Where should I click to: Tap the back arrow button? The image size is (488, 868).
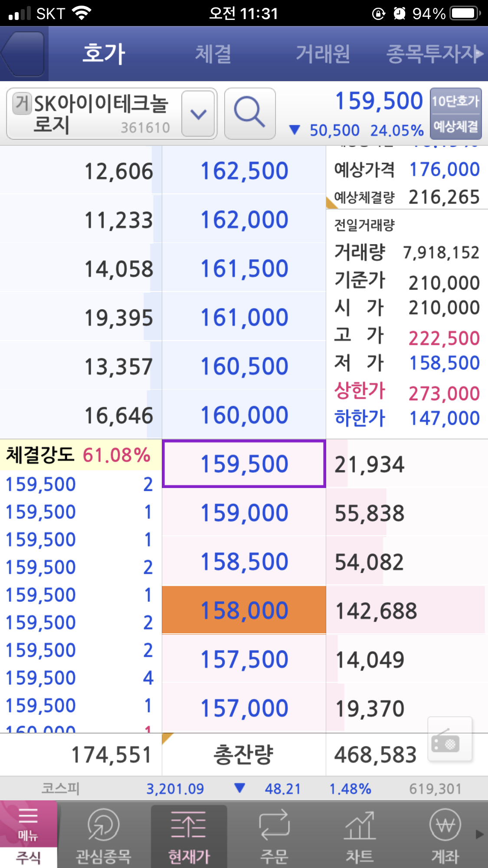click(23, 54)
